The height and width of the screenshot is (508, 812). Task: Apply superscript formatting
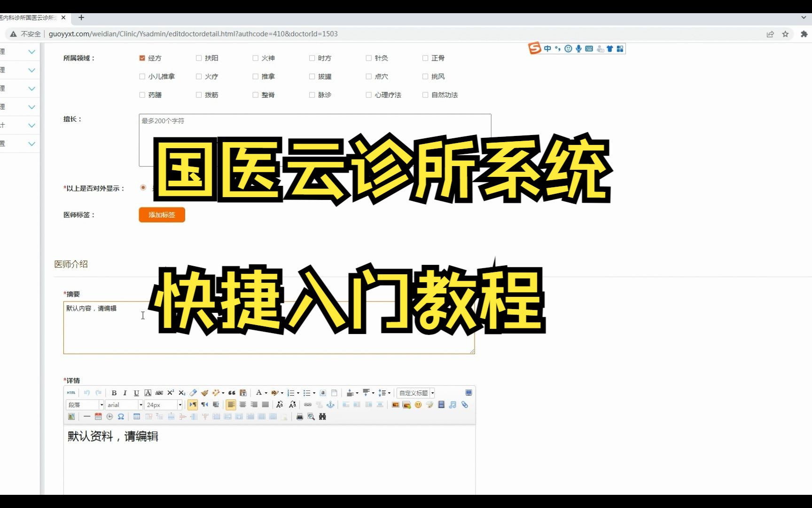pyautogui.click(x=171, y=393)
